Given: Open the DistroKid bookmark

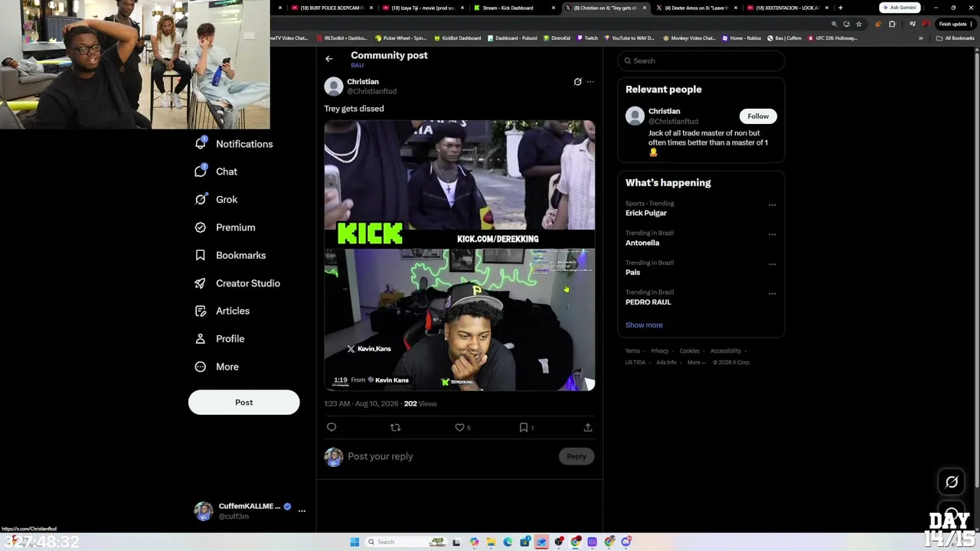Looking at the screenshot, I should 557,38.
